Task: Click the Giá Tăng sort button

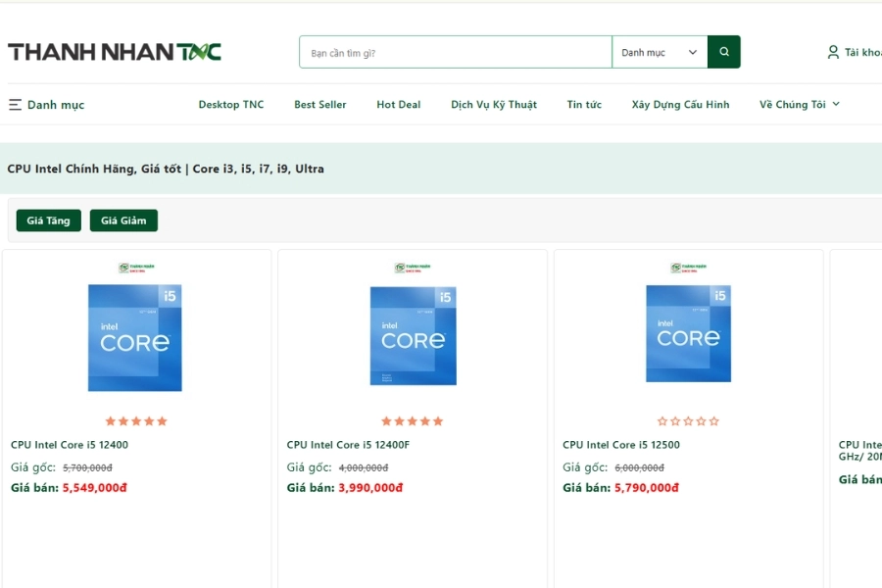Action: (x=47, y=220)
